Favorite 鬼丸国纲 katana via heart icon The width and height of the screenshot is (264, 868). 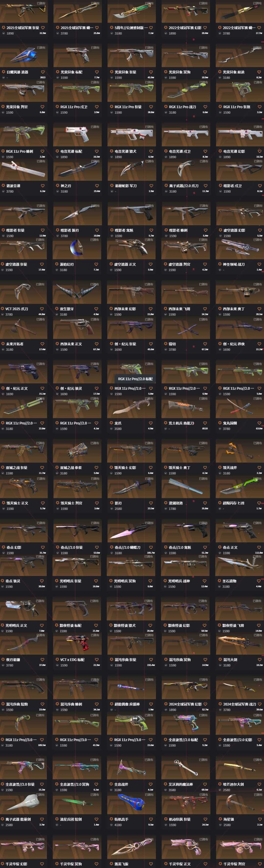pos(259,423)
